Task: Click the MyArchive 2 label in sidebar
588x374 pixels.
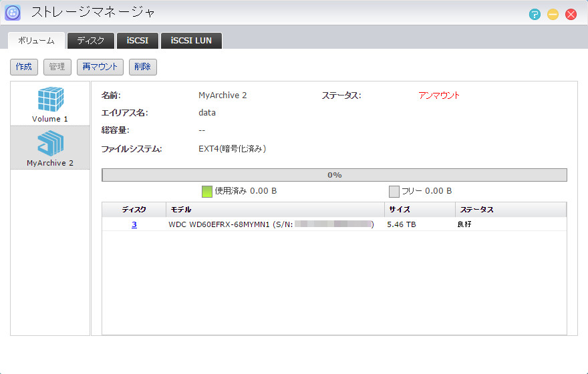Action: point(50,163)
